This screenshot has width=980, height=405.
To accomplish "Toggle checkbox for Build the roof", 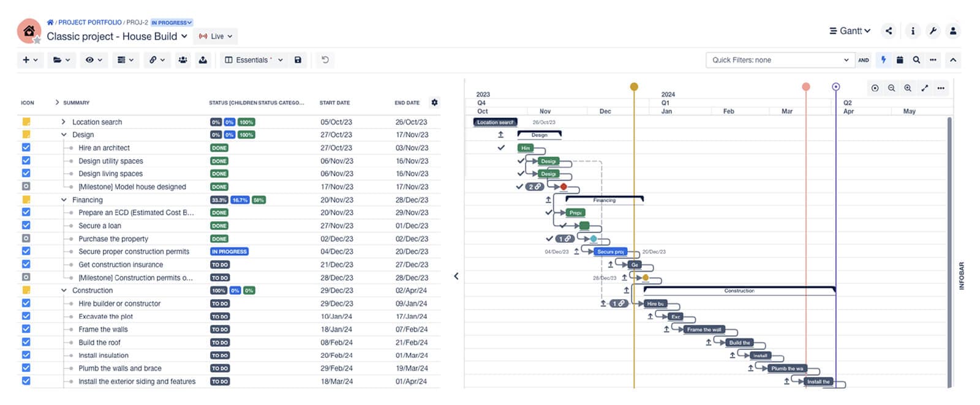I will pyautogui.click(x=26, y=342).
